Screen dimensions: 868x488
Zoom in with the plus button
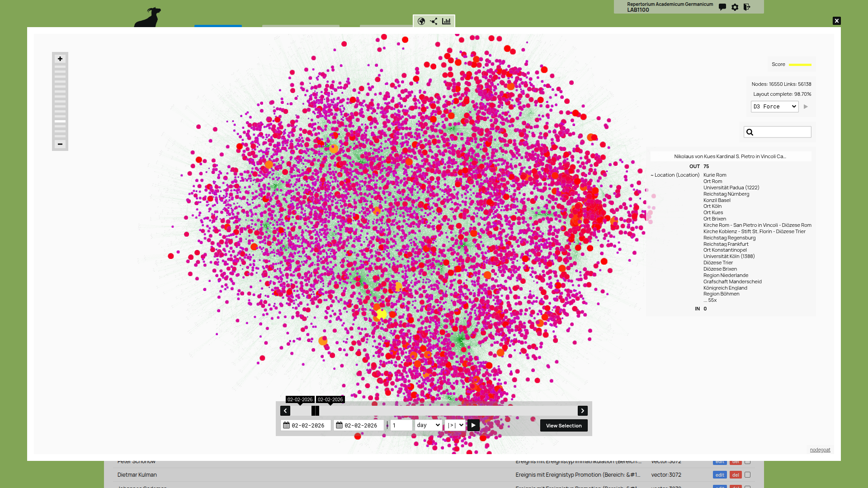(x=60, y=59)
